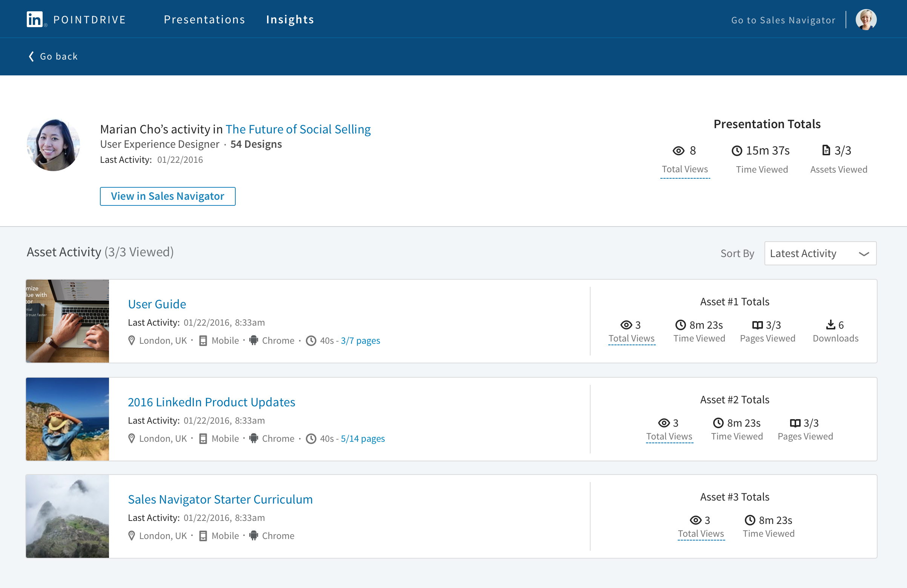907x588 pixels.
Task: Click the Go back chevron arrow
Action: pyautogui.click(x=32, y=57)
